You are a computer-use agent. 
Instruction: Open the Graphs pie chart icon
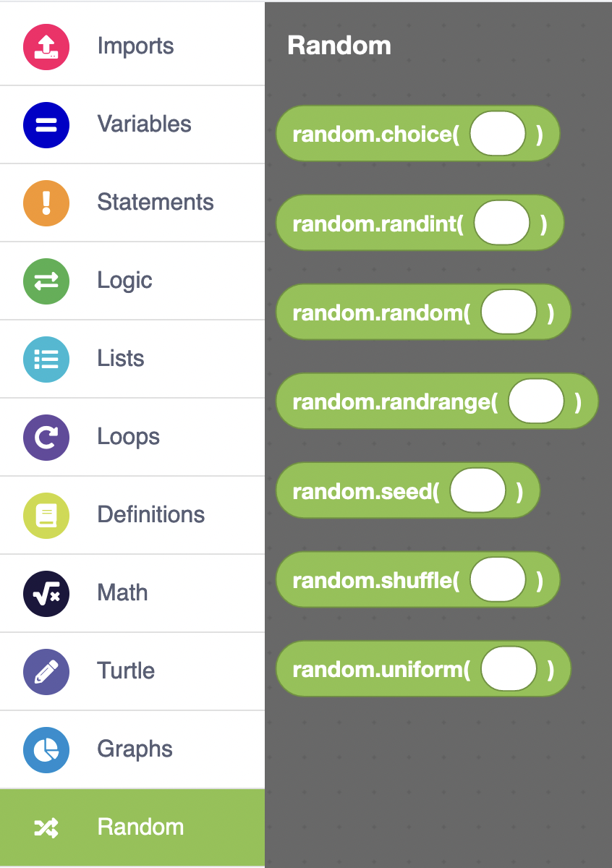[46, 749]
